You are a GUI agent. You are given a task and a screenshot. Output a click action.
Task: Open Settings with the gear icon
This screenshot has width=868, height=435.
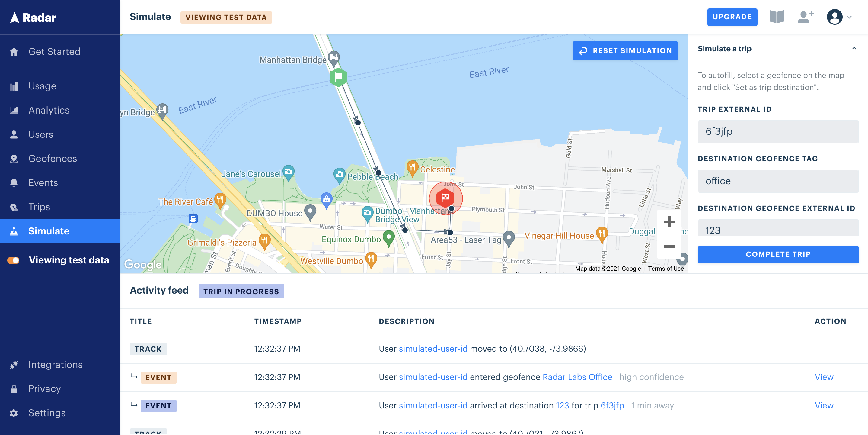(x=14, y=413)
